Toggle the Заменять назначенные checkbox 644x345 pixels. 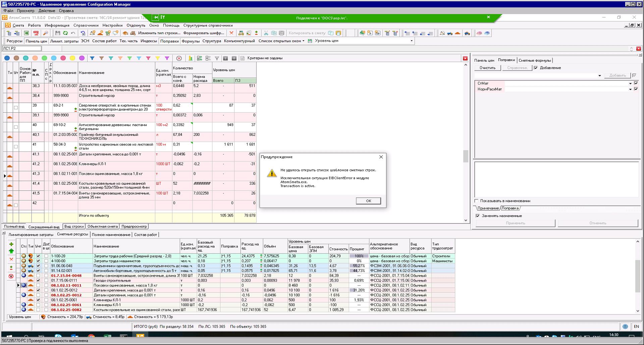478,216
